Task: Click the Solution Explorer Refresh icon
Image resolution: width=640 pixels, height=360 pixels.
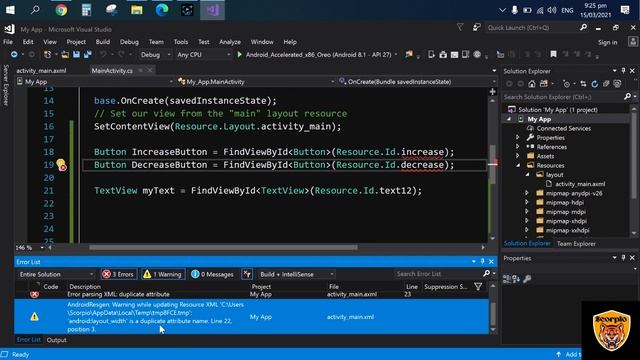Action: pos(595,84)
